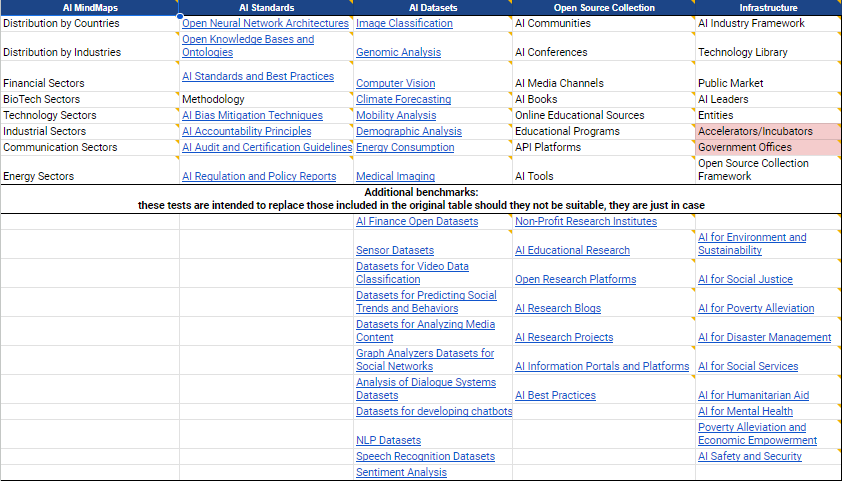Click the Distribution by Countries cell

[61, 23]
